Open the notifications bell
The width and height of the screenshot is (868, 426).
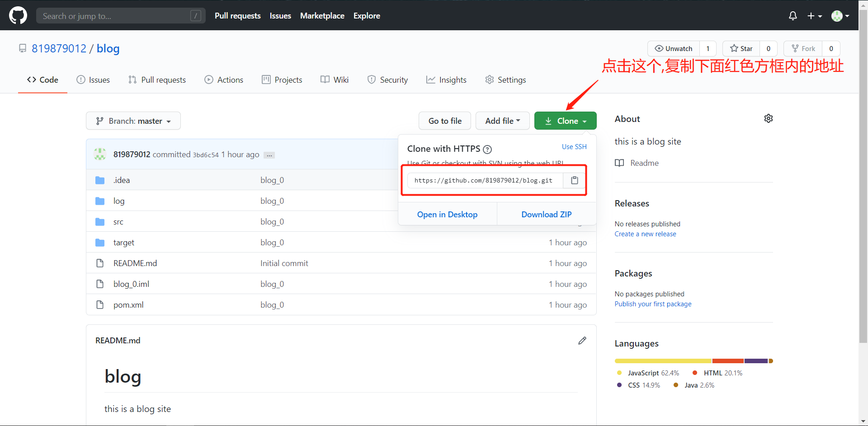793,16
